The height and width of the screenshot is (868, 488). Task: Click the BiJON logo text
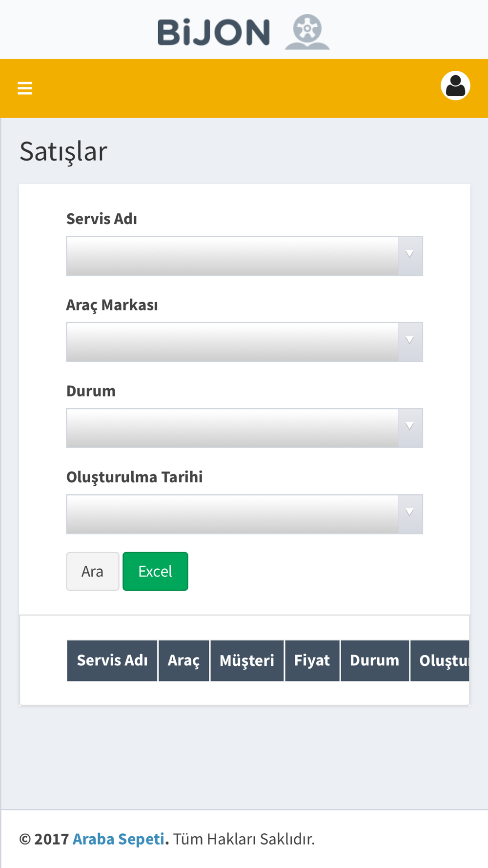pos(214,33)
